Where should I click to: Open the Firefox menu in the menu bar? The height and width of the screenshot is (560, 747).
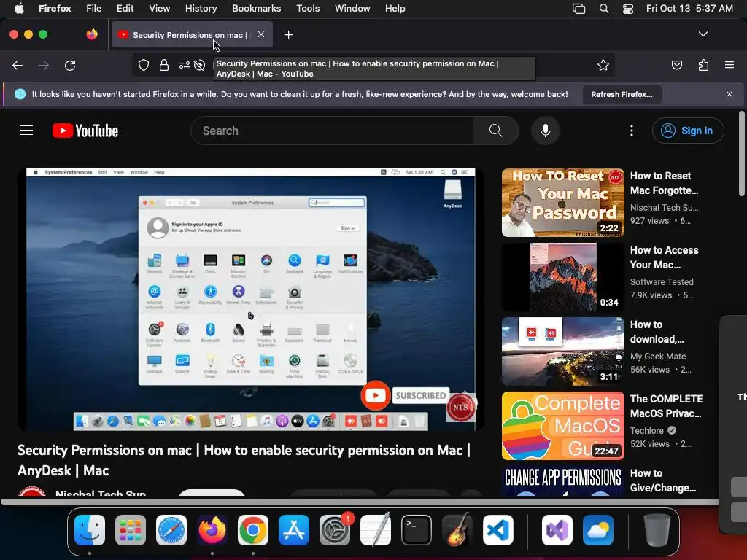click(x=55, y=8)
